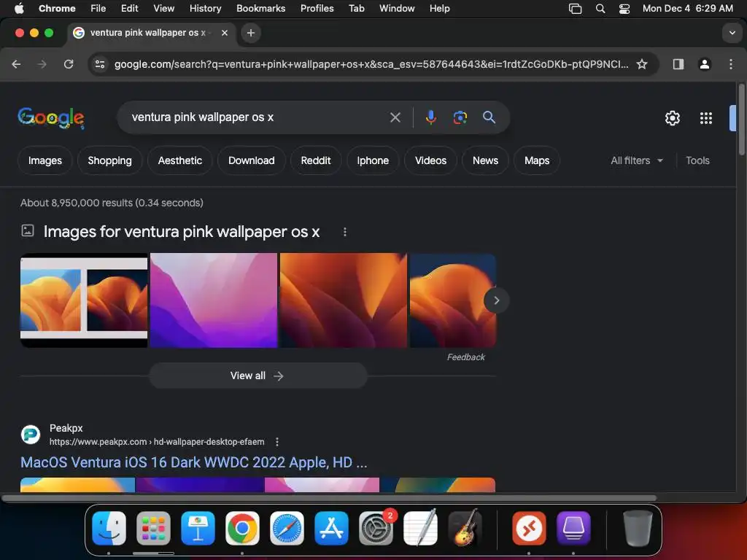Click the magnifier search button in search box
Screen dimensions: 747x560
pos(489,117)
